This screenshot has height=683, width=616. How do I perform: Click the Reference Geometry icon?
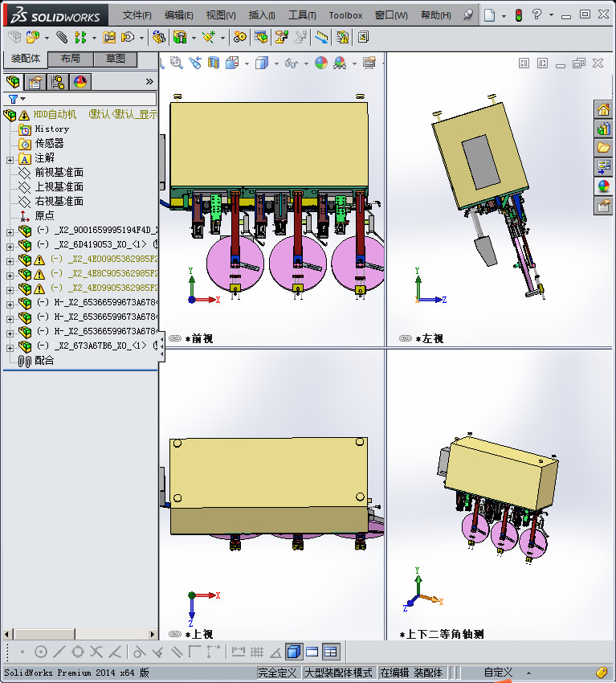209,38
